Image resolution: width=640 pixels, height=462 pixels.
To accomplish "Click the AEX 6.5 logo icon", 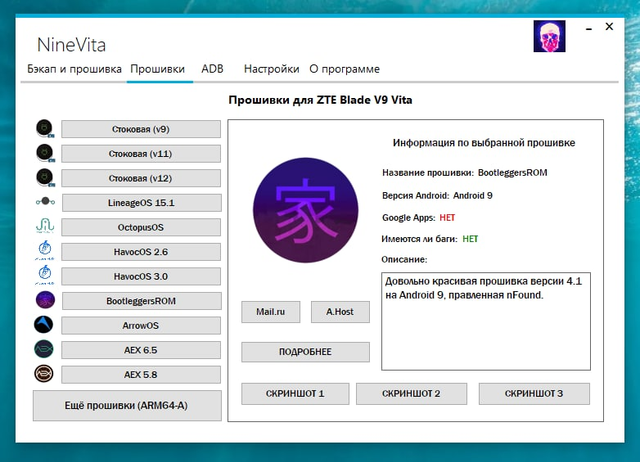I will pyautogui.click(x=44, y=349).
